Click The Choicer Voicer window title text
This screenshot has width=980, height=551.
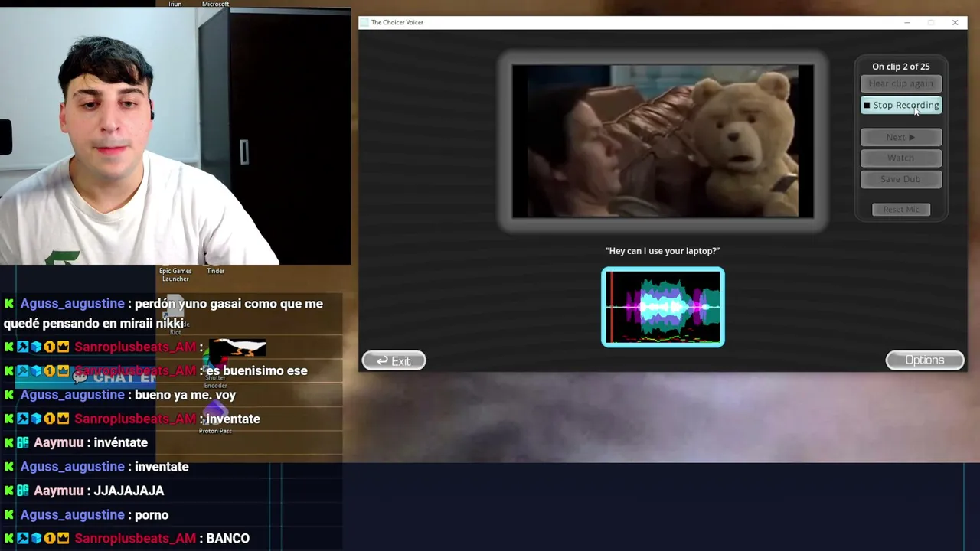click(397, 22)
